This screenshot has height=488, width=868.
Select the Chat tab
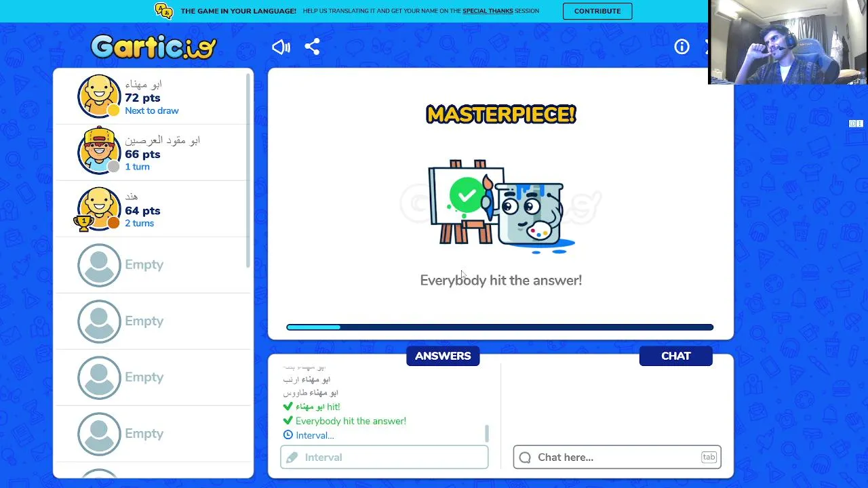tap(676, 356)
